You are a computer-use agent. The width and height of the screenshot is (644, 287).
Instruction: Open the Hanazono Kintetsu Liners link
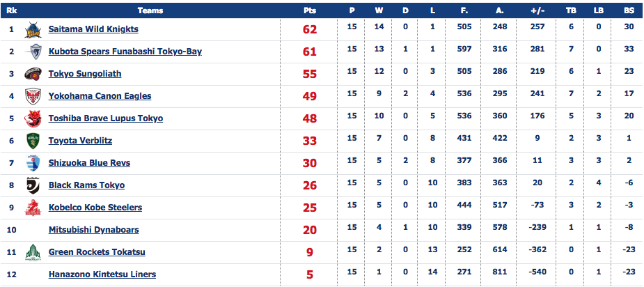102,274
